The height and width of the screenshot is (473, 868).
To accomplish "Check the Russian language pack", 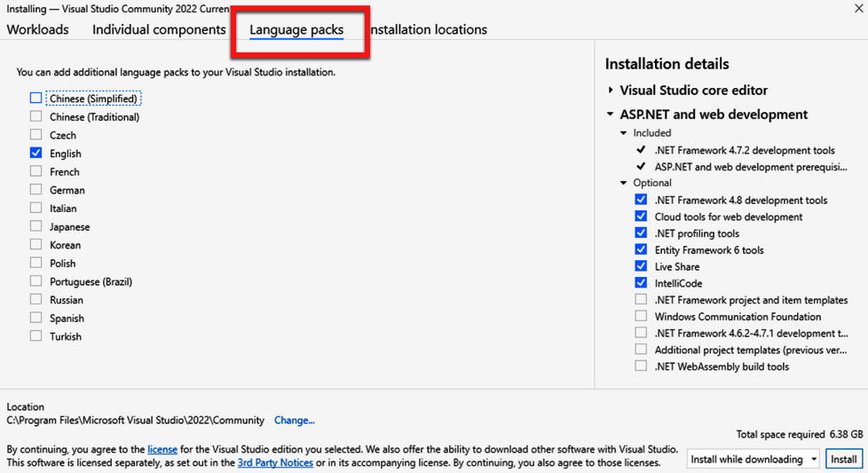I will (x=36, y=299).
